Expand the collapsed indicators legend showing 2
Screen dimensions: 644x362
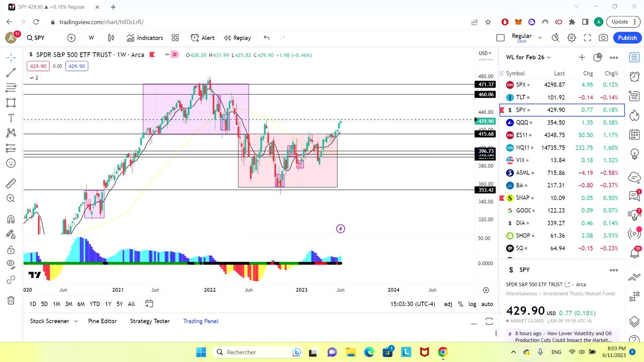34,77
